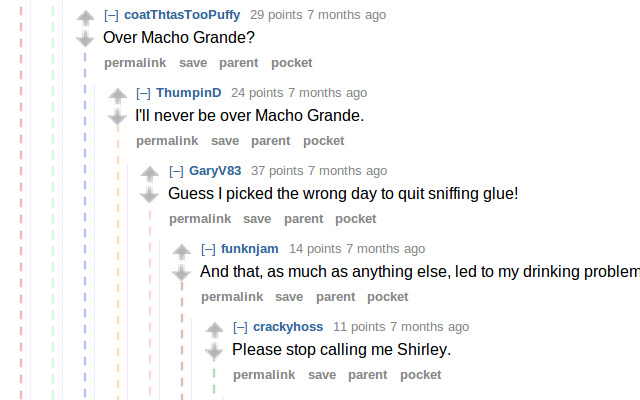Send crackyhoss's comment to pocket
The height and width of the screenshot is (400, 640).
click(x=420, y=375)
